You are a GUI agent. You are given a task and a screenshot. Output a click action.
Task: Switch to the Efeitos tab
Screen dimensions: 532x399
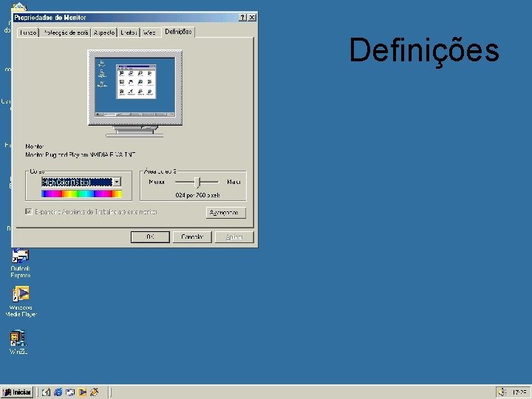129,33
